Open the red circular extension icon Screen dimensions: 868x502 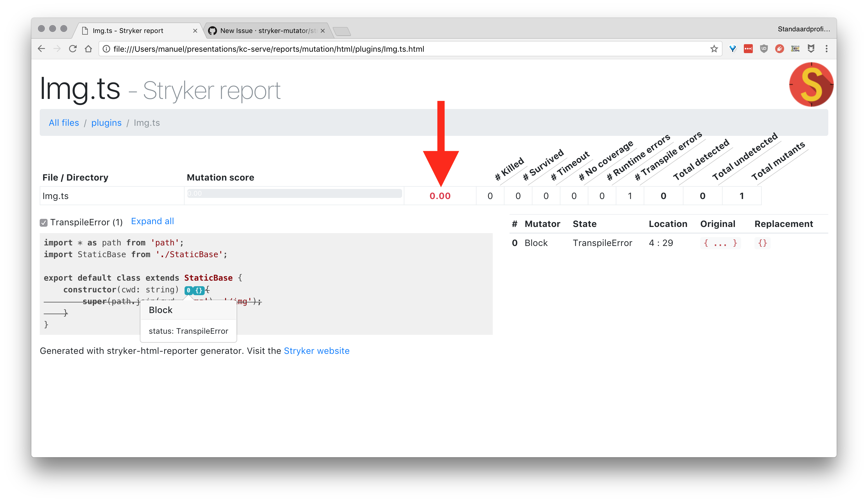pos(779,49)
